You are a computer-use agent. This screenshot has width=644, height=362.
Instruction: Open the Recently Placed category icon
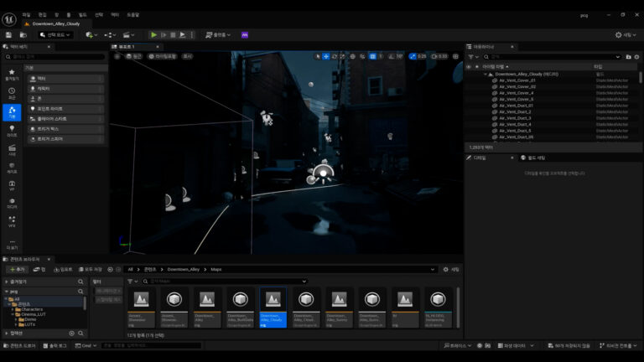[x=12, y=92]
